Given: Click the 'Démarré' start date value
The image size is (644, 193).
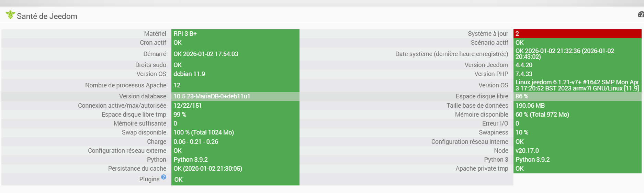Looking at the screenshot, I should click(206, 54).
